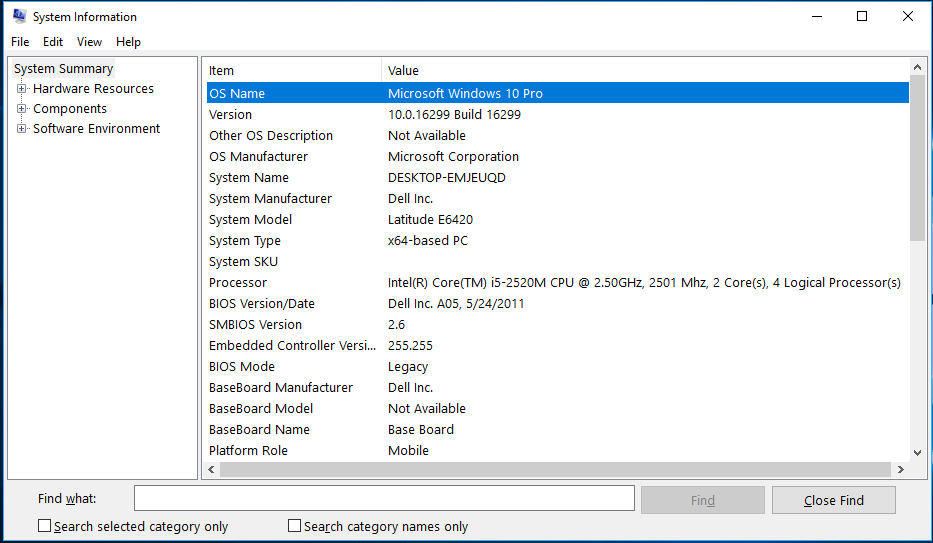
Task: Enable Search selected category only checkbox
Action: click(x=44, y=526)
